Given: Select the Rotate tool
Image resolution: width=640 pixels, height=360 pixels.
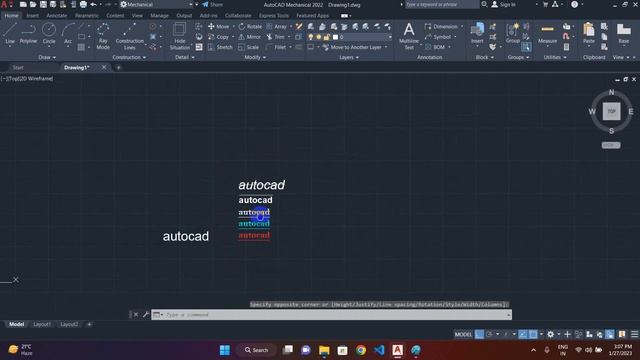Looking at the screenshot, I should pyautogui.click(x=250, y=27).
